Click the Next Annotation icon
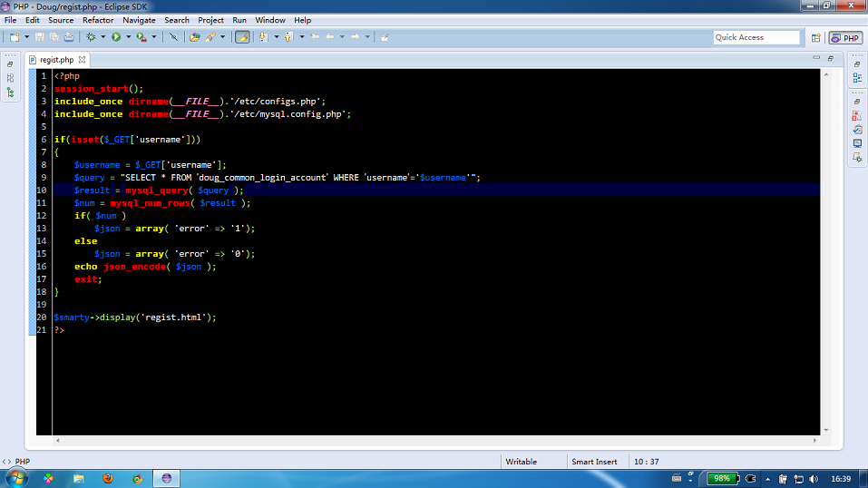Image resolution: width=868 pixels, height=488 pixels. (x=264, y=37)
